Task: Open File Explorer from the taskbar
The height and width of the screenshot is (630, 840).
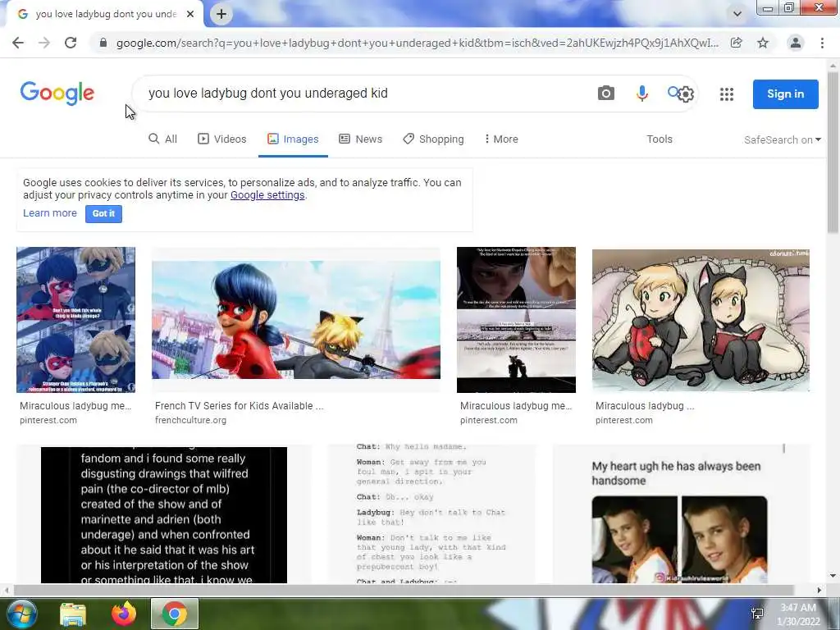Action: tap(73, 614)
